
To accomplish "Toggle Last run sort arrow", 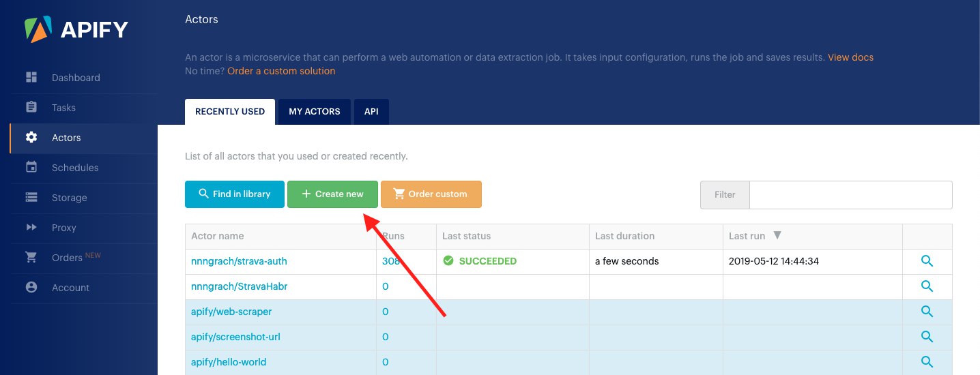I will tap(777, 235).
